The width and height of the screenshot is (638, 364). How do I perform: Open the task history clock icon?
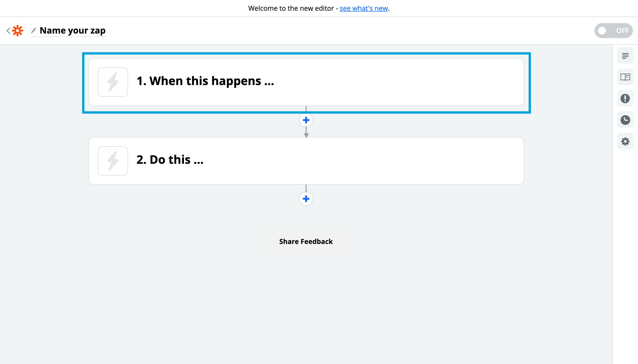point(625,120)
